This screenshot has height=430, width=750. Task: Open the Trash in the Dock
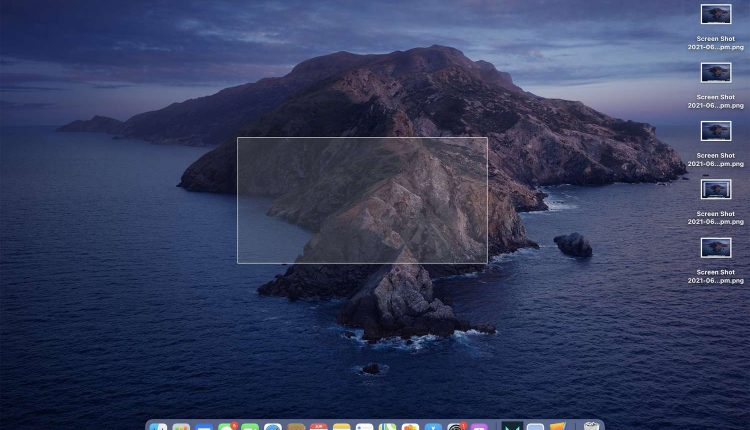coord(591,426)
